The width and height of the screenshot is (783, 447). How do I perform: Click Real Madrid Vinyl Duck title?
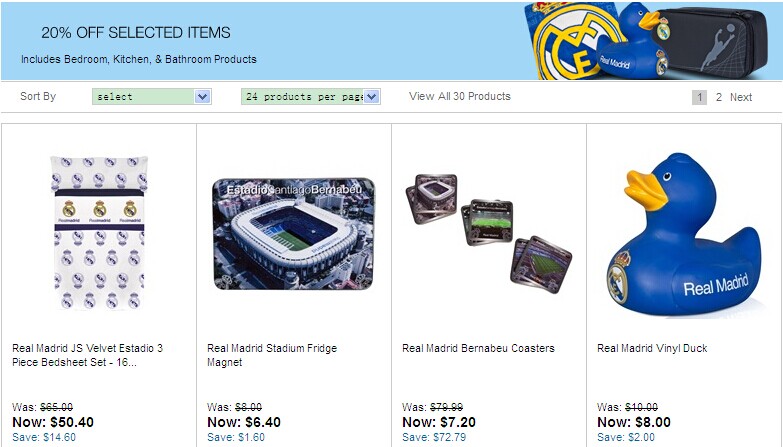point(652,348)
